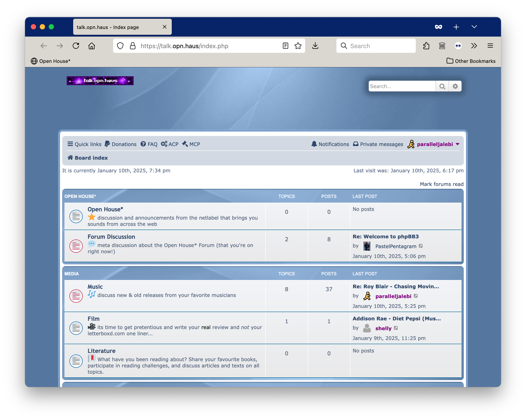The width and height of the screenshot is (526, 420).
Task: Open the Music forum
Action: pyautogui.click(x=95, y=287)
